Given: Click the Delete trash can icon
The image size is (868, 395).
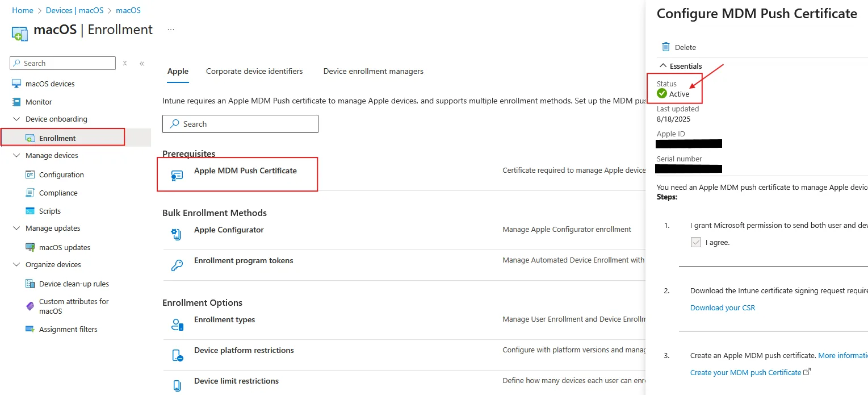Looking at the screenshot, I should pyautogui.click(x=666, y=47).
